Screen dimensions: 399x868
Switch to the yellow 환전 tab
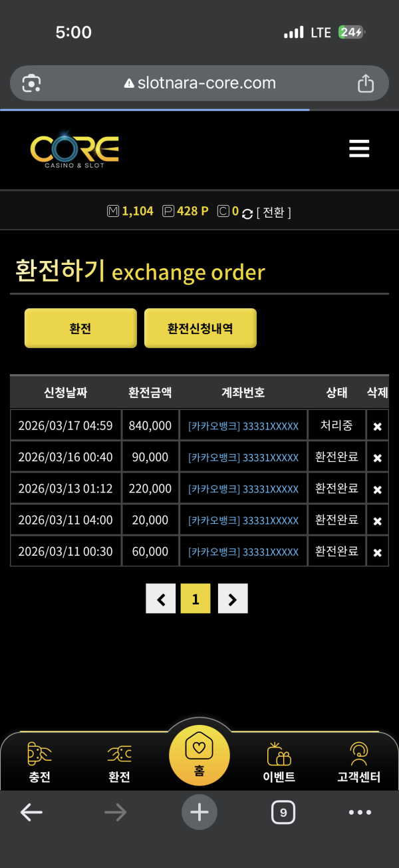(80, 328)
